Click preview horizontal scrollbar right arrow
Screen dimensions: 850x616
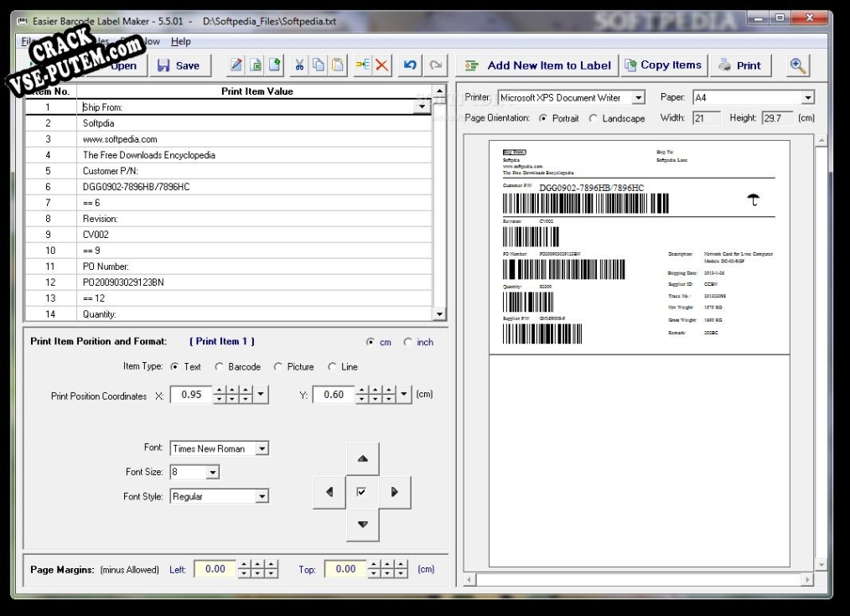(x=808, y=580)
